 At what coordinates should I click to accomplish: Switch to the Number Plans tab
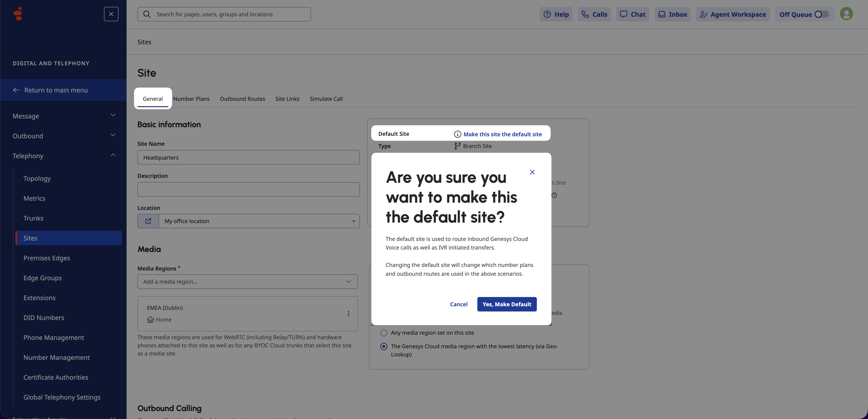(191, 99)
